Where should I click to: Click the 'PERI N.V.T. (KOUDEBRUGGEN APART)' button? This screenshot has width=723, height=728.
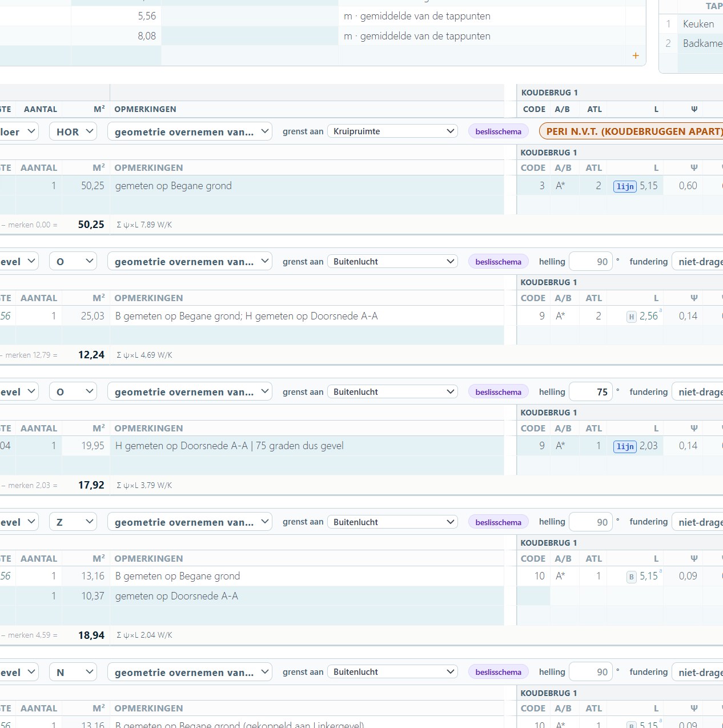click(631, 131)
